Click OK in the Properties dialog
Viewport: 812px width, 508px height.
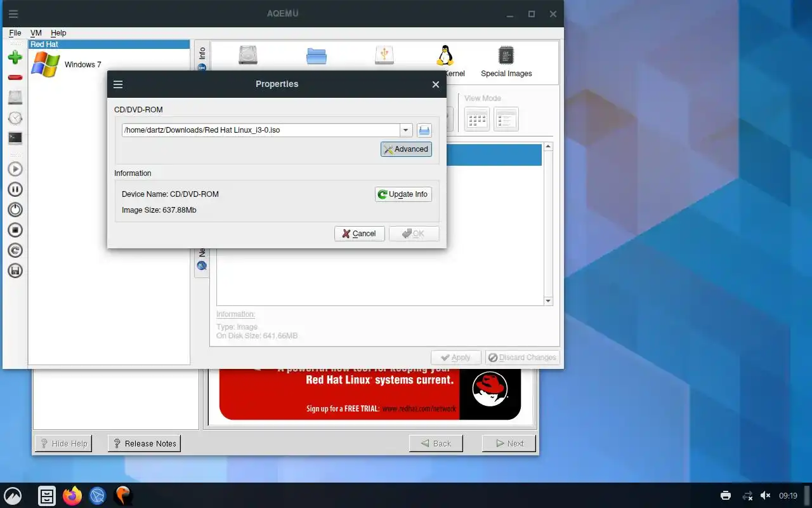(414, 234)
